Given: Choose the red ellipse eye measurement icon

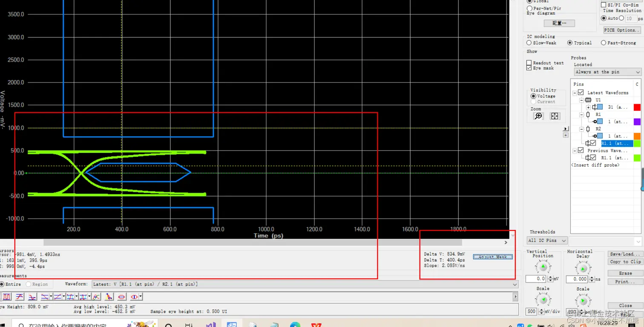Looking at the screenshot, I should point(121,297).
